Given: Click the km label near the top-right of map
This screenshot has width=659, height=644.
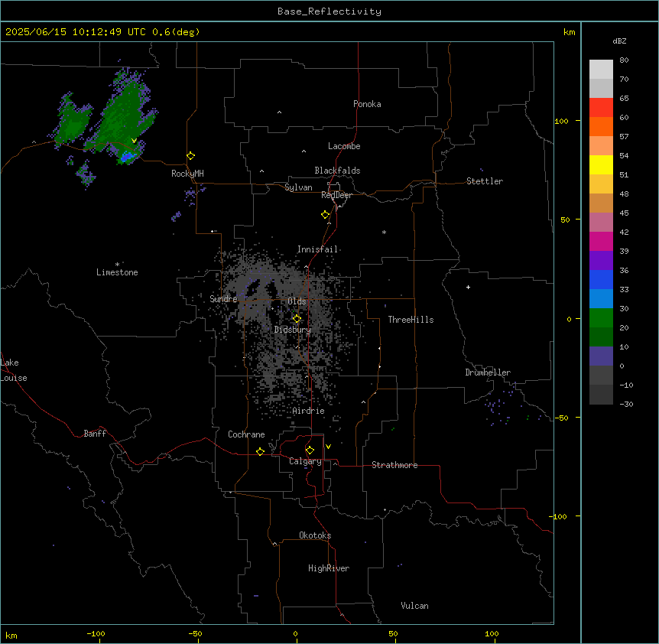Looking at the screenshot, I should (x=570, y=32).
